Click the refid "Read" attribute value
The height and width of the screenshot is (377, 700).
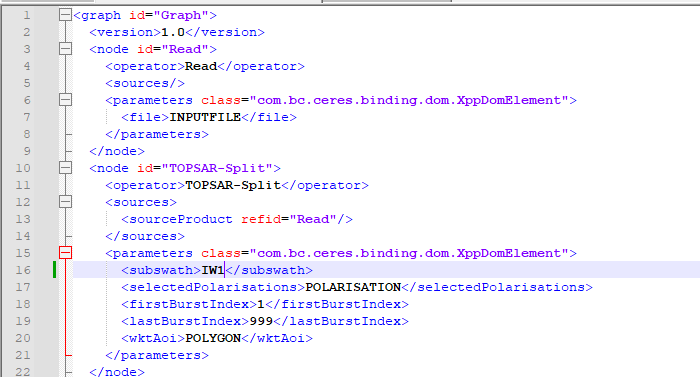pyautogui.click(x=313, y=219)
